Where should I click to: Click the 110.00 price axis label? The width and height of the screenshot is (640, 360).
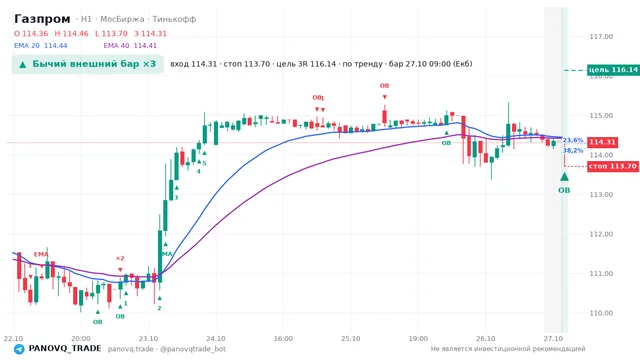click(x=601, y=313)
